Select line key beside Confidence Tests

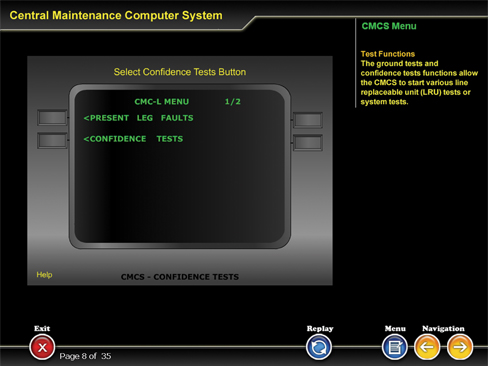point(52,140)
